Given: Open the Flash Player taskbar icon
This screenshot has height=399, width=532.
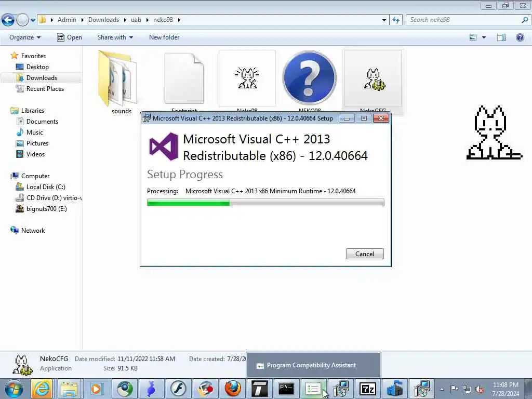Looking at the screenshot, I should 179,389.
